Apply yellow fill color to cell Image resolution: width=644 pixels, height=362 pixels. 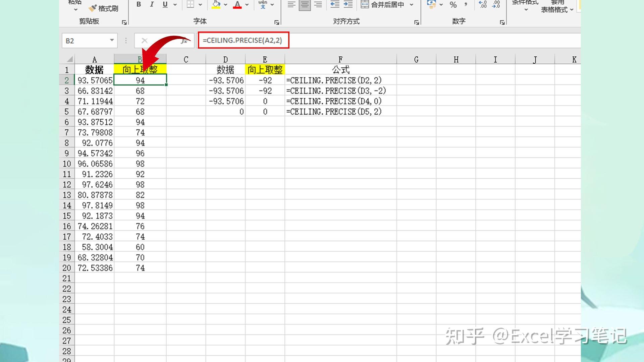[x=216, y=5]
